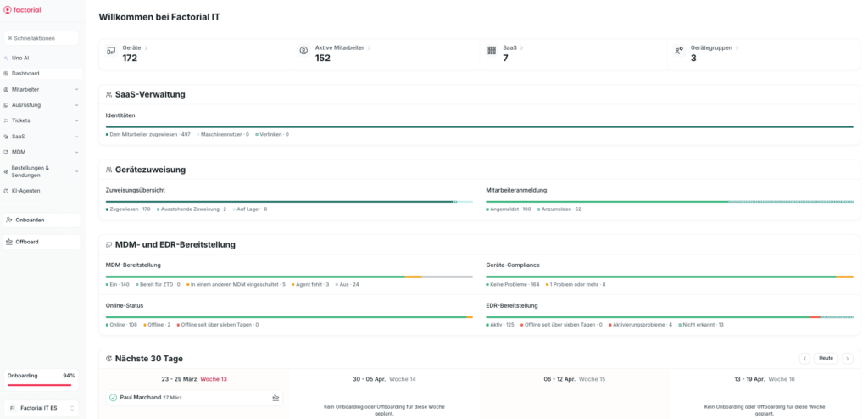Open Uno AI from the sidebar
The image size is (868, 419).
20,58
